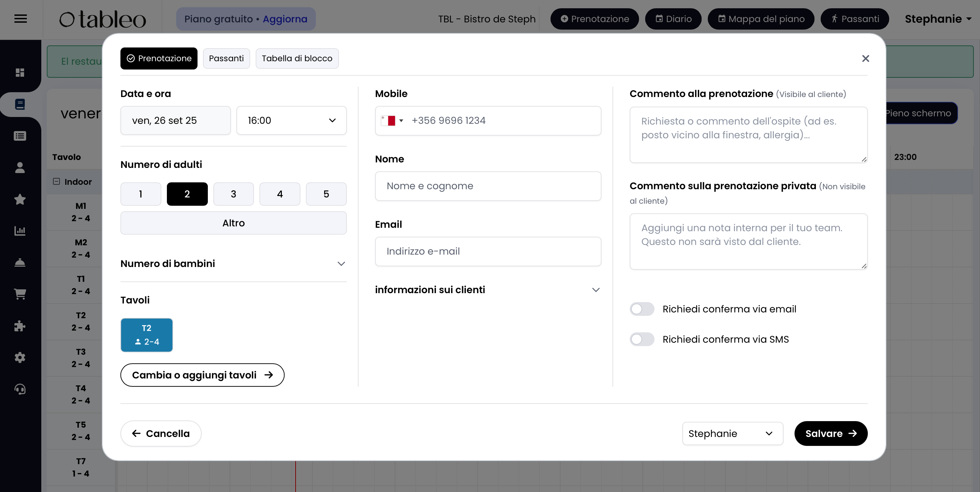980x492 pixels.
Task: Collapse the Indoor section minus icon
Action: pos(56,182)
